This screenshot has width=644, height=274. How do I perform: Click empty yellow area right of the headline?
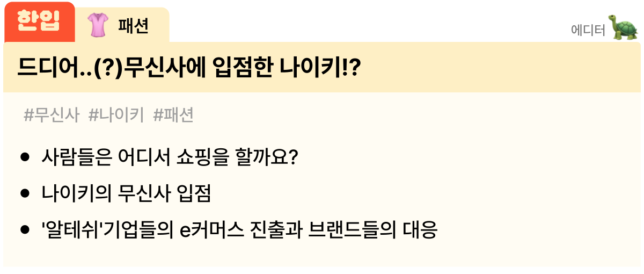click(499, 67)
